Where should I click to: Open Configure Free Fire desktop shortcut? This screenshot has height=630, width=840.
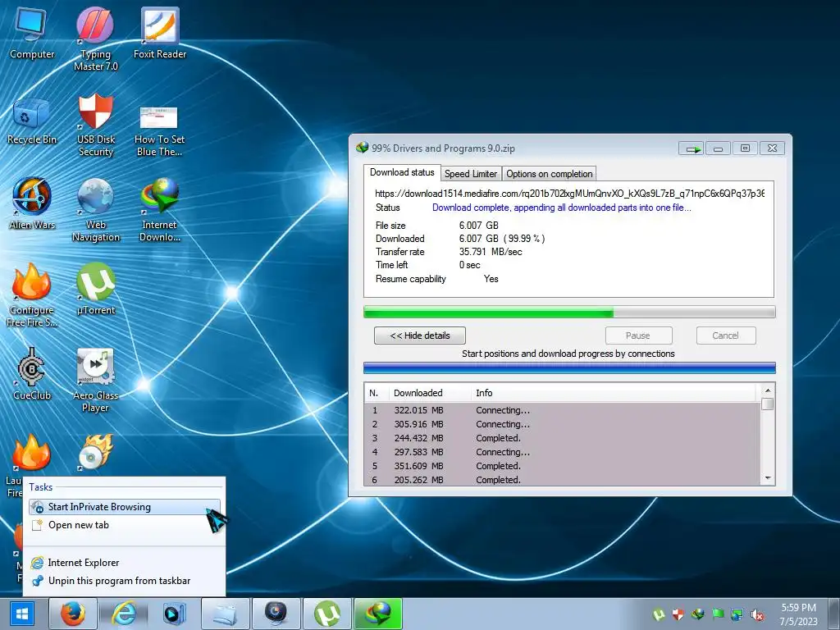32,294
